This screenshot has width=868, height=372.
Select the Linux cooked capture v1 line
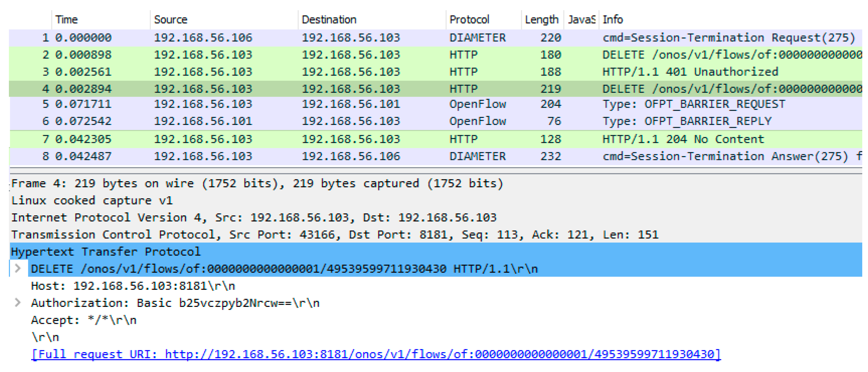click(x=92, y=201)
